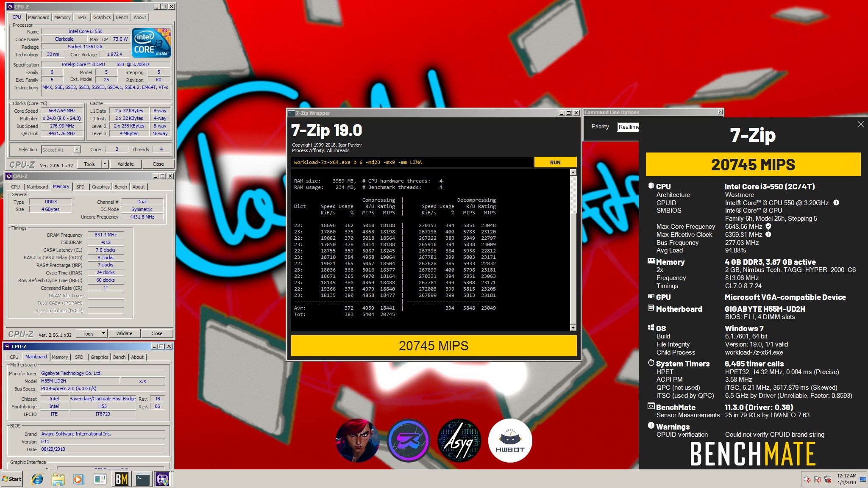Image resolution: width=868 pixels, height=488 pixels.
Task: Open Internet Explorer from the taskbar
Action: tap(37, 479)
